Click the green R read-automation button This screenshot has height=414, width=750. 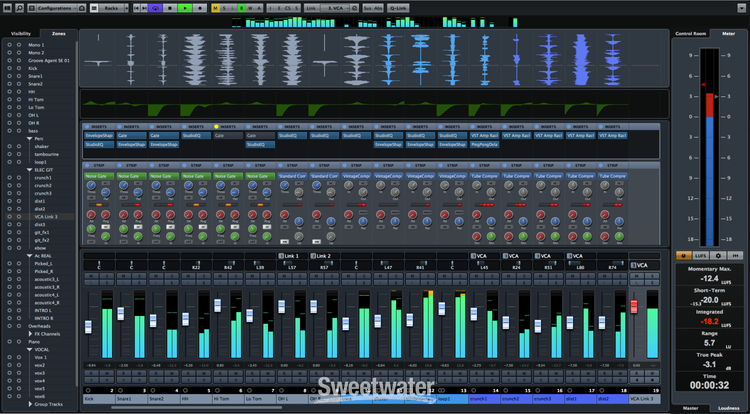click(x=241, y=7)
